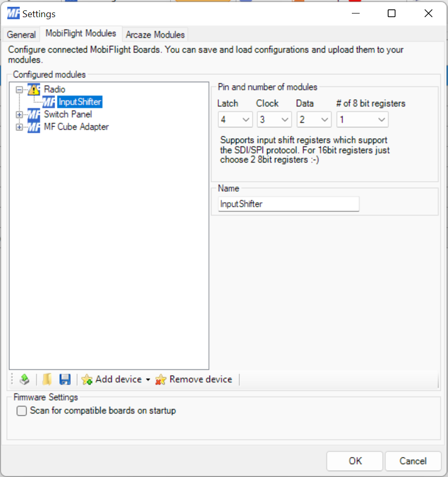Enable Scan for compatible boards on startup
The image size is (448, 477).
(x=22, y=410)
